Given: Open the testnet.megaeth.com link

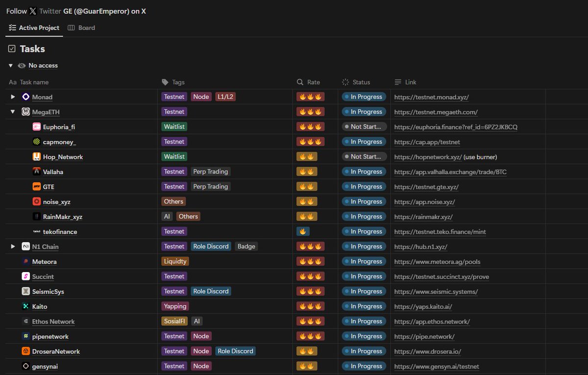Looking at the screenshot, I should 436,112.
